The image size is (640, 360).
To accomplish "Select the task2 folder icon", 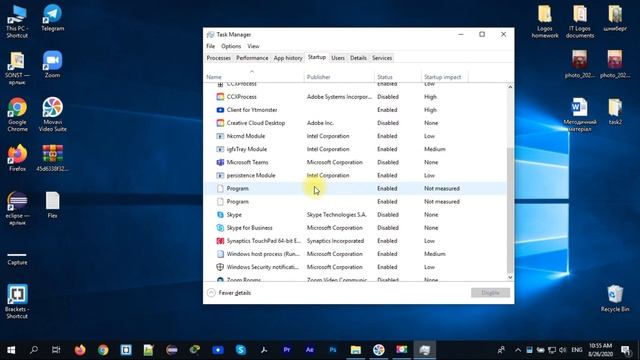I will 615,111.
